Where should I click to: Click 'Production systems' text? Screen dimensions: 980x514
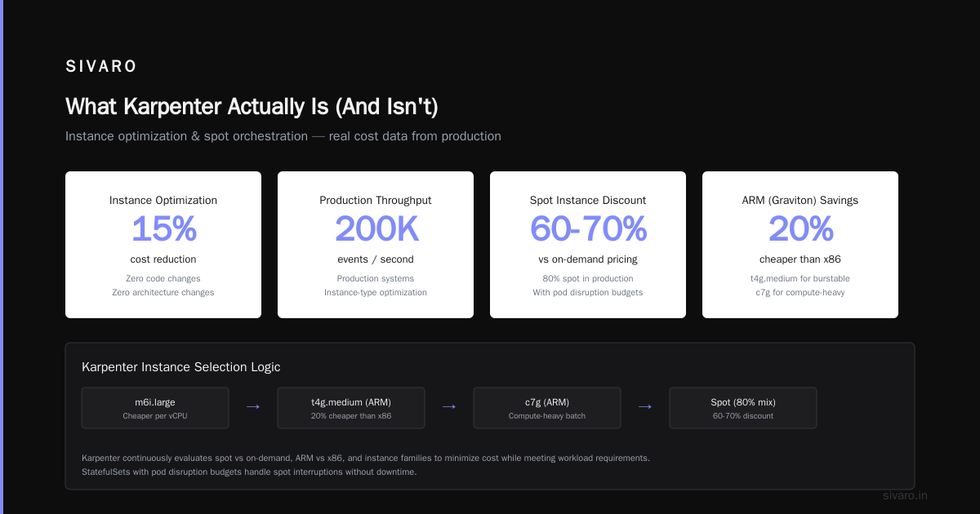click(x=376, y=278)
